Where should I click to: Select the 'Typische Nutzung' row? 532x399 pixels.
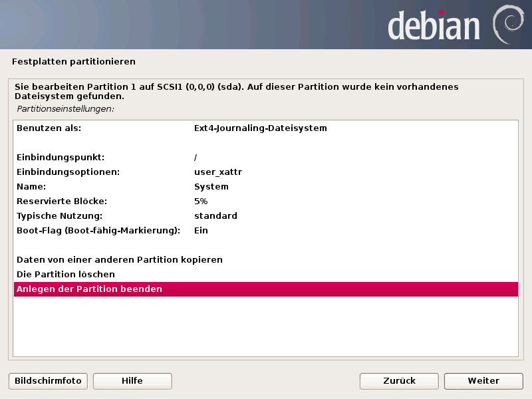[59, 216]
